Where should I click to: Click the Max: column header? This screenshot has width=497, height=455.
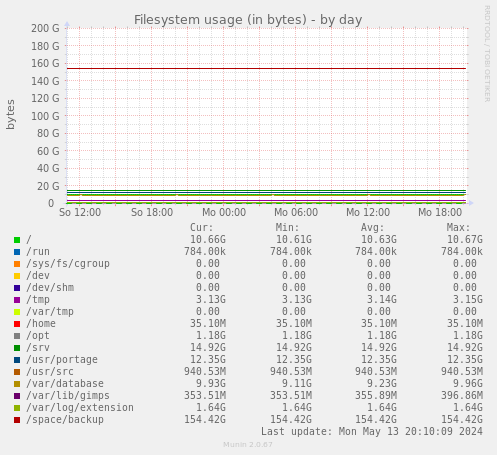458,227
